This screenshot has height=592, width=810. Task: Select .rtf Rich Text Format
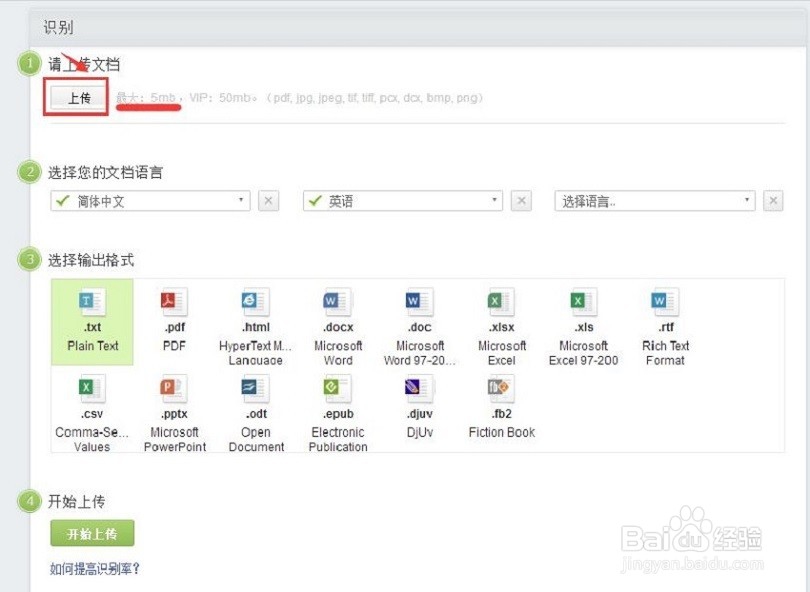[665, 325]
